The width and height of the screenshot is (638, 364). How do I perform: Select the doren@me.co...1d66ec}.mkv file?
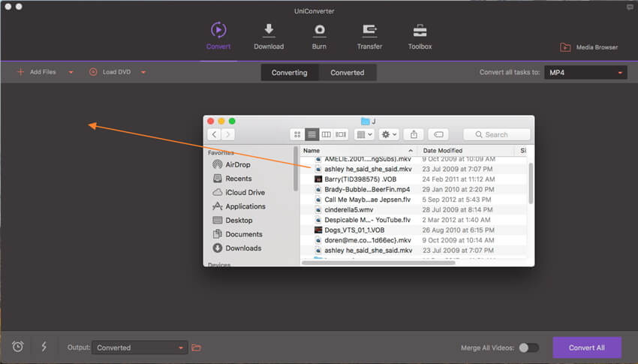pos(414,240)
